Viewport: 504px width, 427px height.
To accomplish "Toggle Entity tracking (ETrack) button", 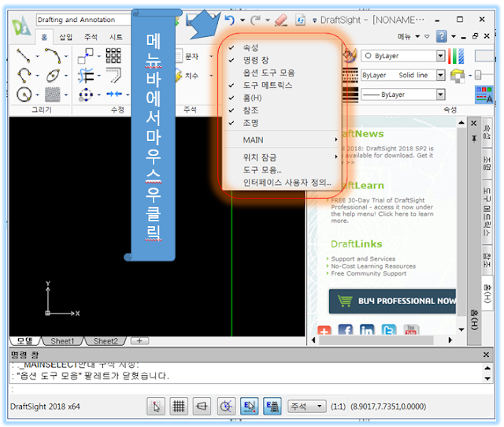I will coord(272,406).
